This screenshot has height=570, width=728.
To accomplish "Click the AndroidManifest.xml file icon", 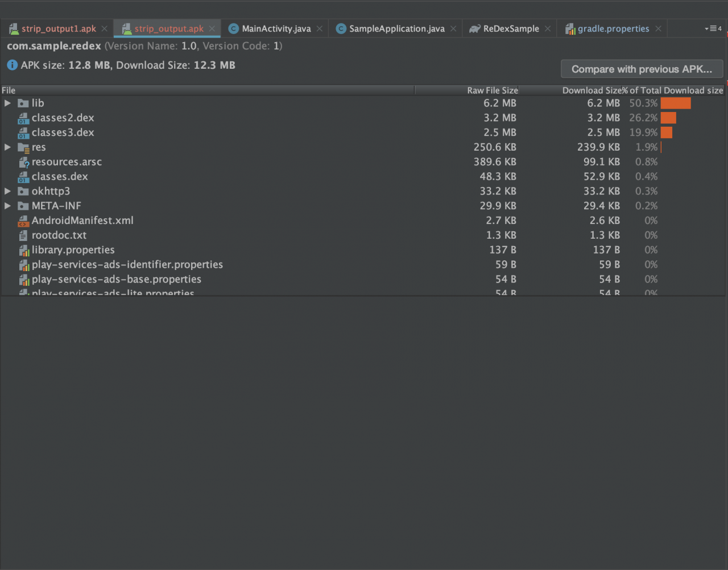I will [23, 221].
